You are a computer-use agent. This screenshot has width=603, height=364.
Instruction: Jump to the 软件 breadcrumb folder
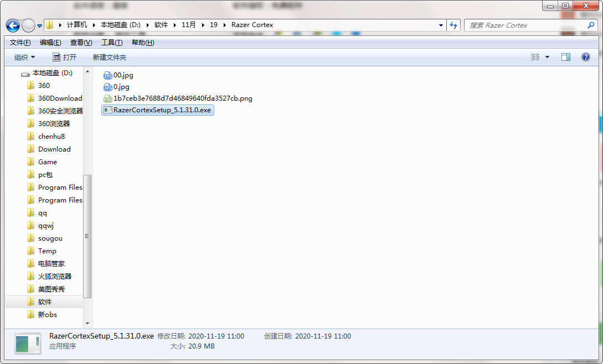(161, 25)
